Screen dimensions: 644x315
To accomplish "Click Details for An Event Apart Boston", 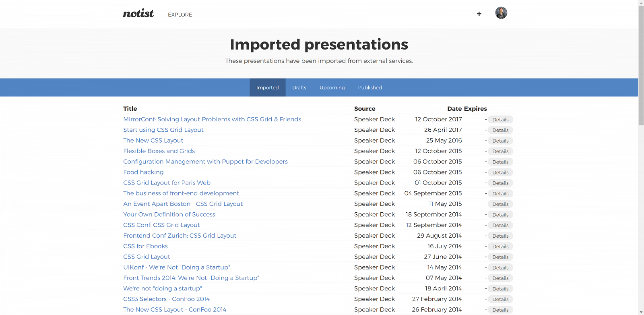I will (500, 204).
